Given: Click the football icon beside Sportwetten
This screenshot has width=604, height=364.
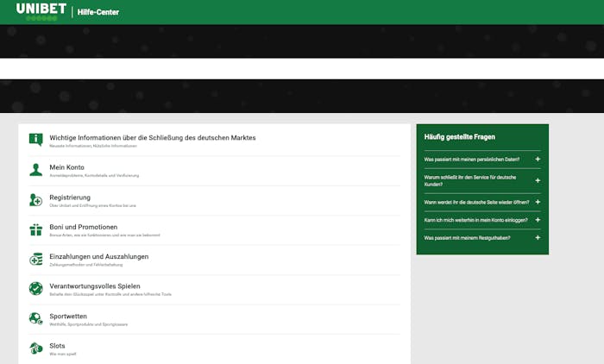Looking at the screenshot, I should click(x=36, y=318).
